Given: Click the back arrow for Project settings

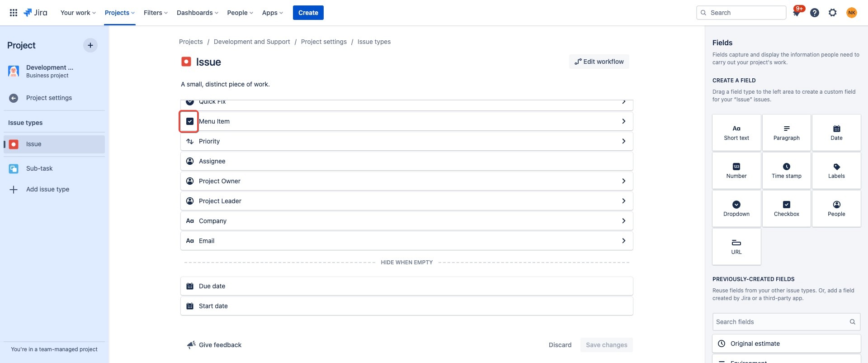Looking at the screenshot, I should [x=14, y=98].
